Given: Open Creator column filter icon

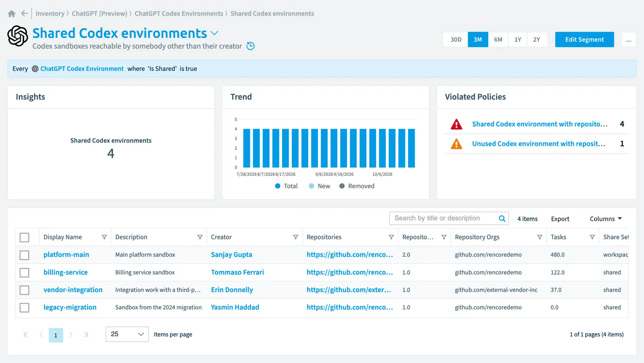Looking at the screenshot, I should point(295,237).
